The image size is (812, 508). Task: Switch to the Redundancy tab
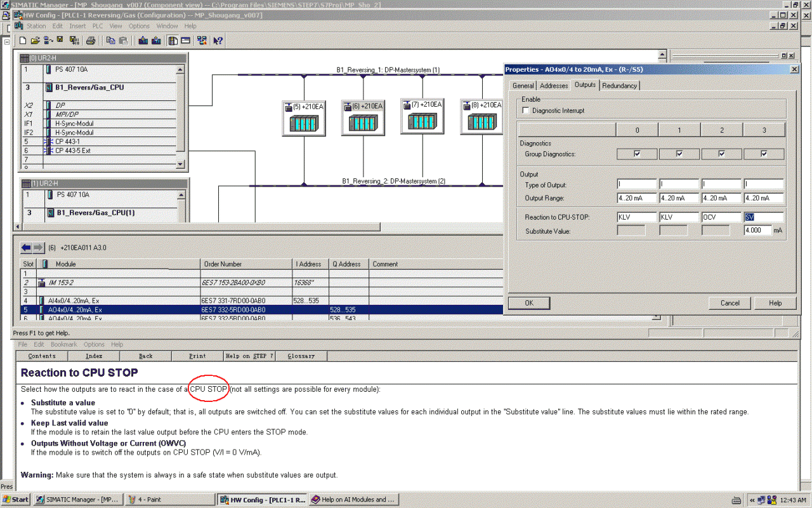point(619,85)
